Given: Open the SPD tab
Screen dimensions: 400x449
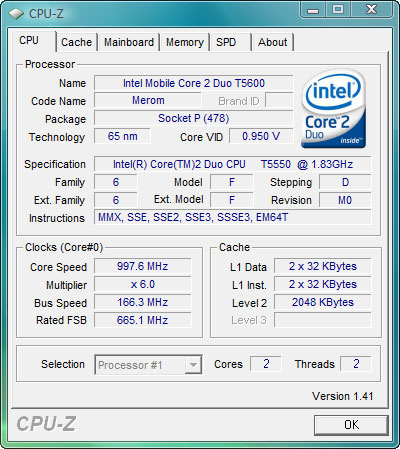Looking at the screenshot, I should point(230,42).
